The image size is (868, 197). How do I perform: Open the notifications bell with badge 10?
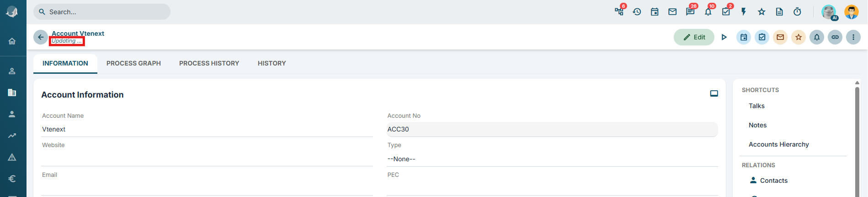pos(708,12)
